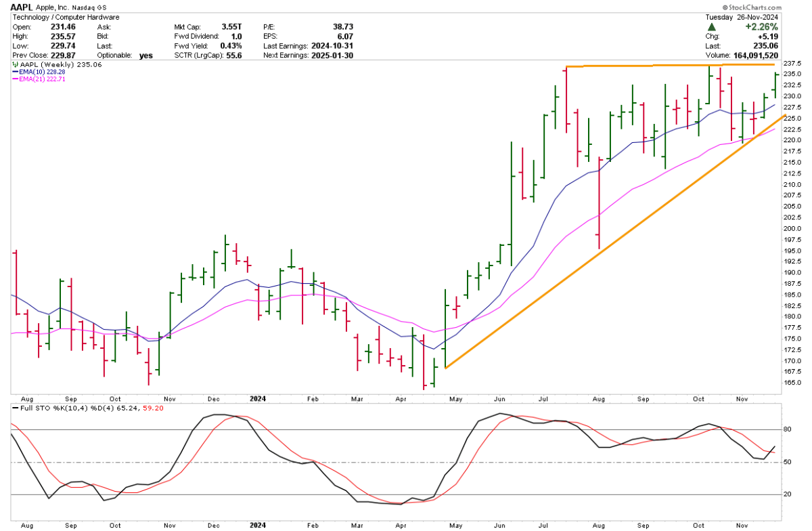
Task: Click the magenta EMA(21) legend marker
Action: 15,79
